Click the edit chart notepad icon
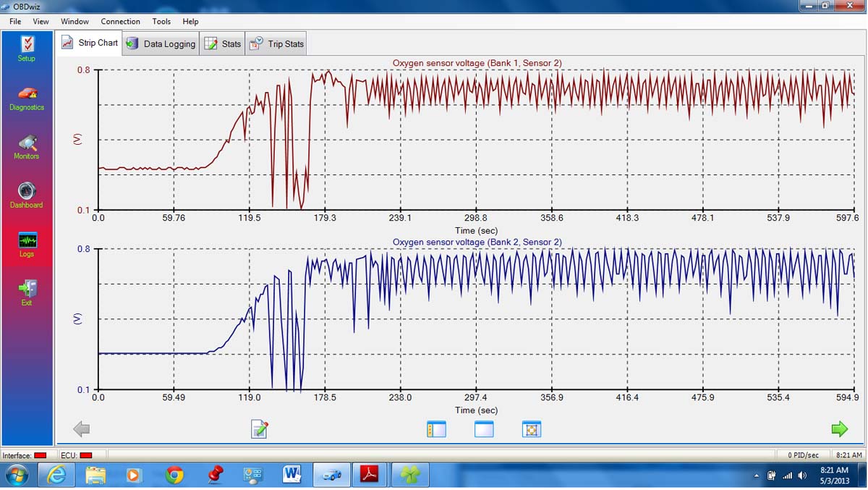The image size is (868, 490). (x=259, y=429)
